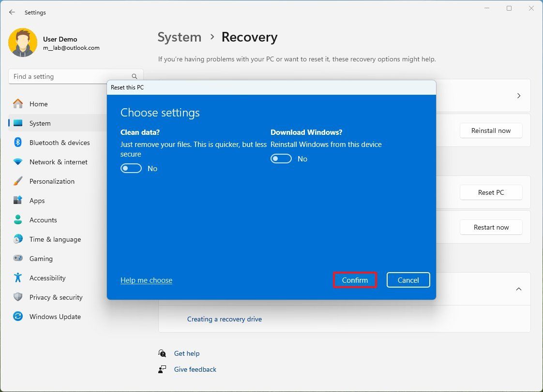Enable the Clean data toggle
Viewport: 543px width, 392px height.
(x=131, y=168)
